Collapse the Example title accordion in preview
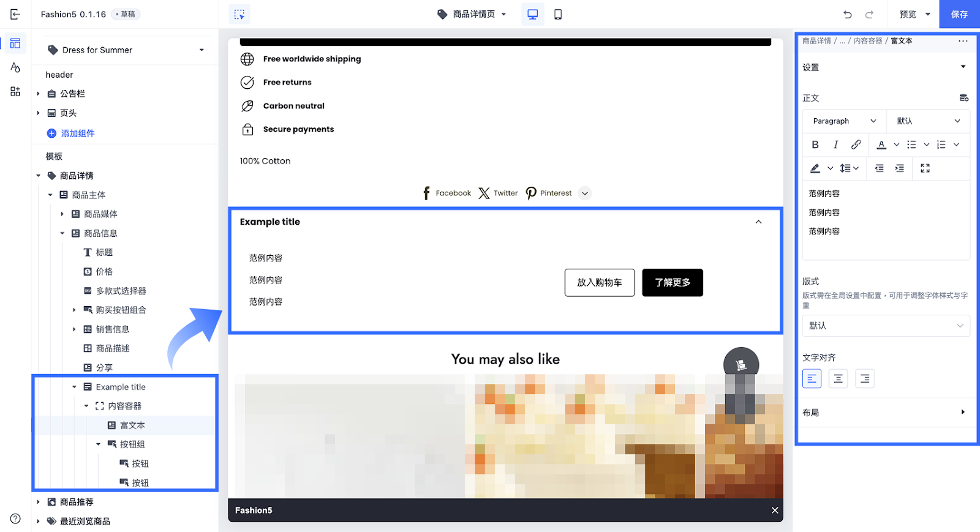 [758, 222]
